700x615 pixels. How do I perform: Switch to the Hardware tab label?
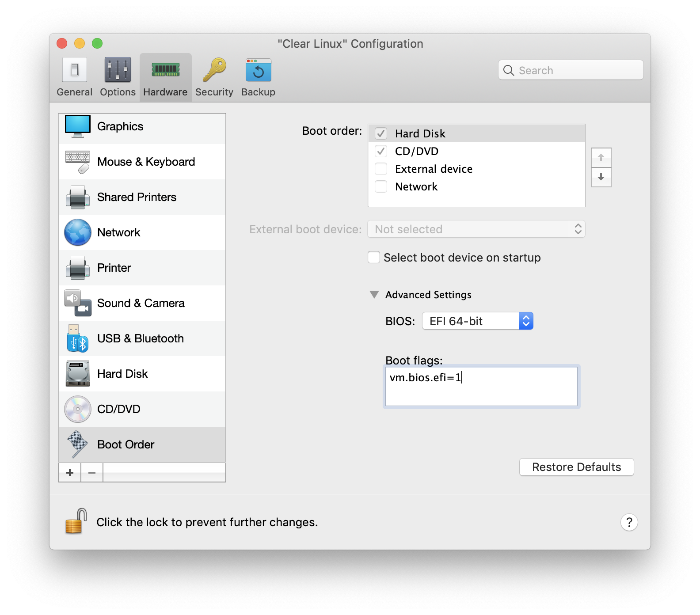click(x=165, y=92)
